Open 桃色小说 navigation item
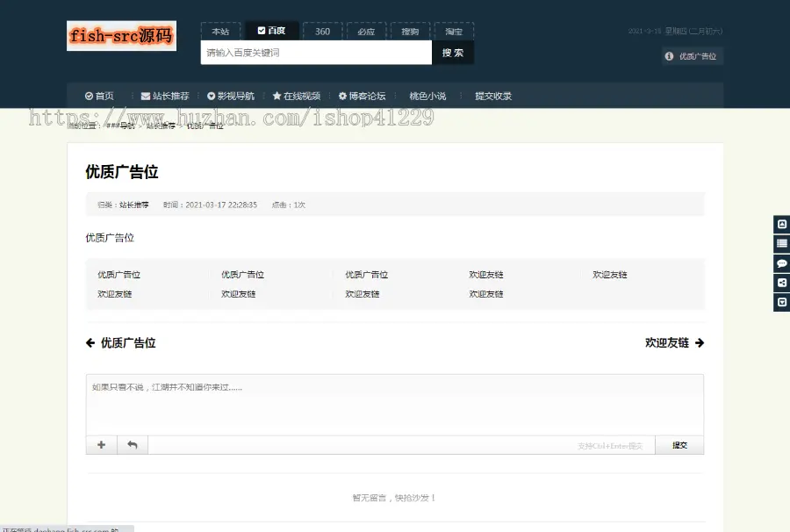The width and height of the screenshot is (790, 532). click(x=427, y=96)
